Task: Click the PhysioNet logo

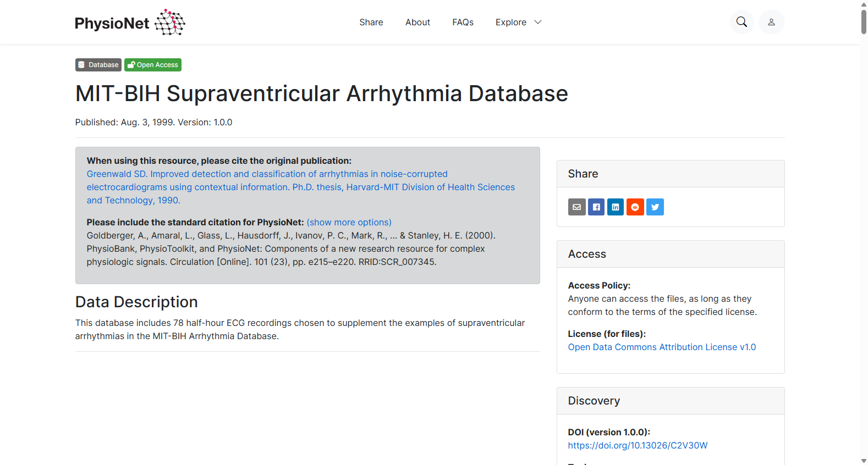Action: [x=130, y=23]
